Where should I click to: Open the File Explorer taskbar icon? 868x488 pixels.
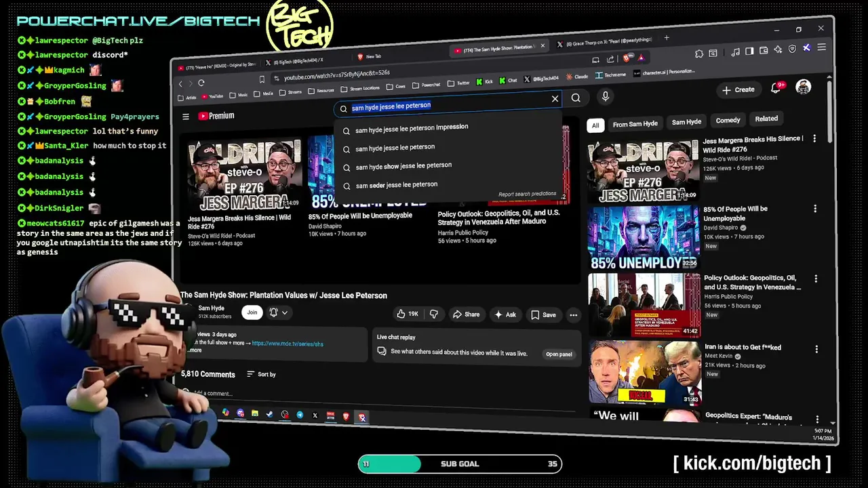255,413
